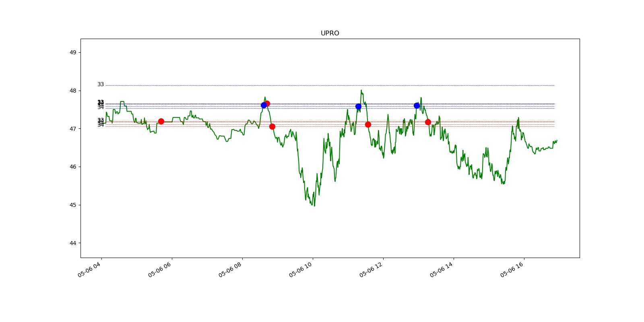
Task: Click the 34 label beside the red dashed lines
Action: click(x=101, y=125)
